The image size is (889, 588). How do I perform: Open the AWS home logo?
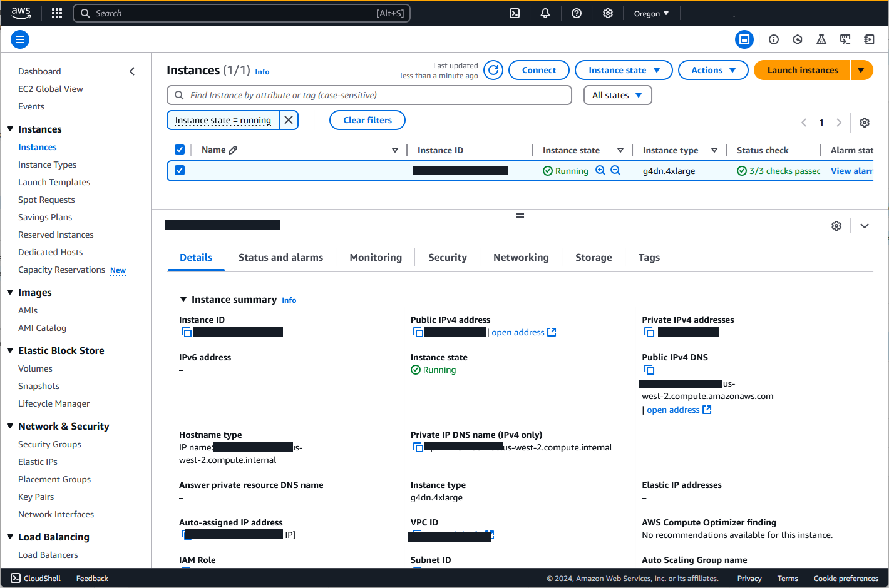coord(21,13)
